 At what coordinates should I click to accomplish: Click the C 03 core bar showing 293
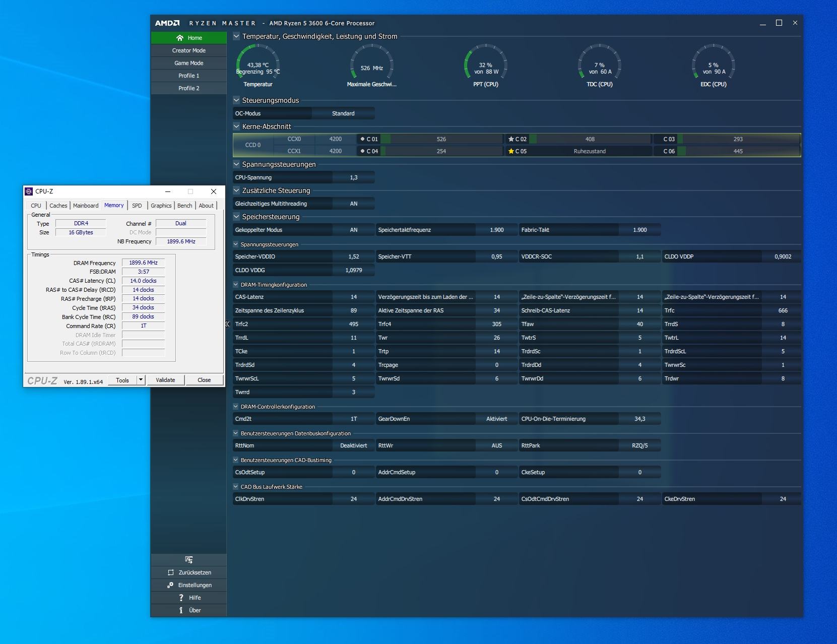(x=738, y=139)
